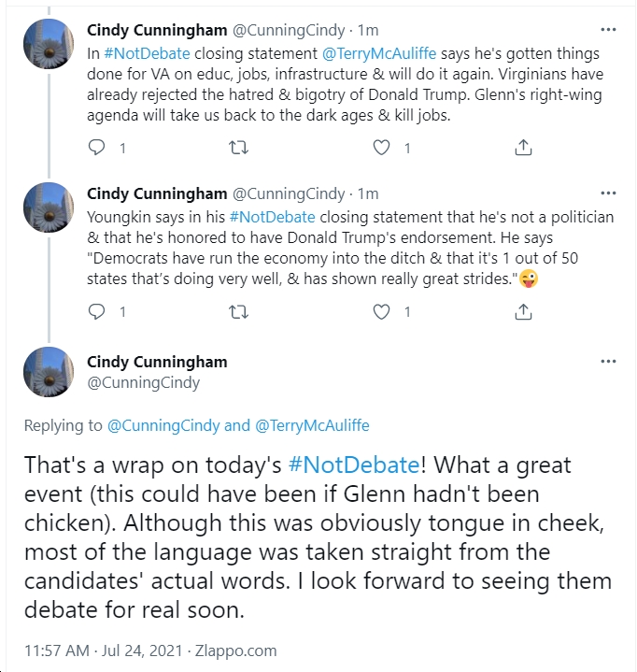The height and width of the screenshot is (672, 637).
Task: Open the Zlappo.com source link
Action: 236,651
